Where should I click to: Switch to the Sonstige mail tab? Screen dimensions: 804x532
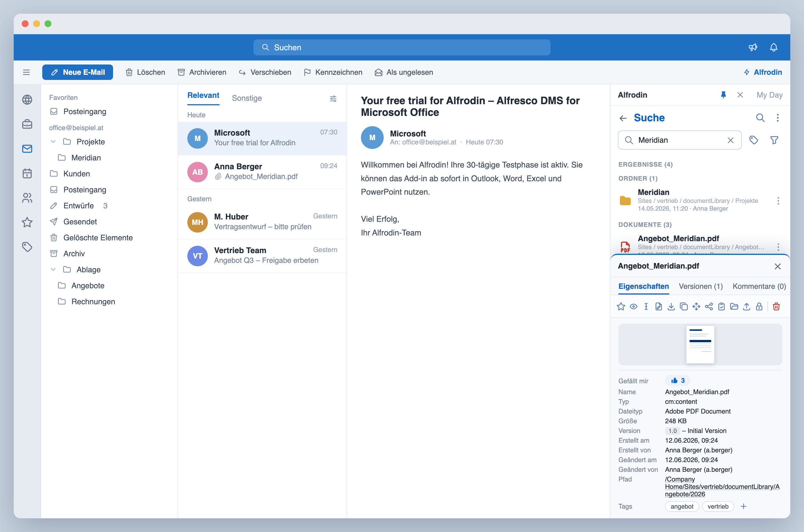point(247,98)
